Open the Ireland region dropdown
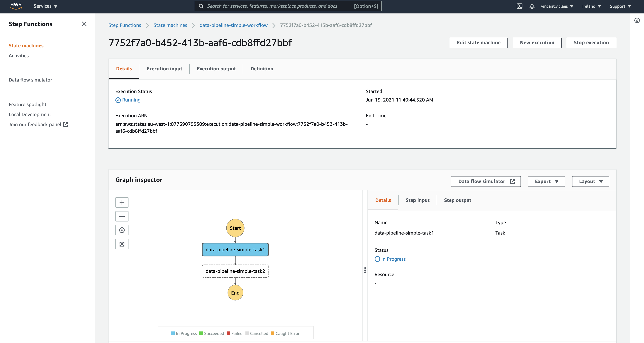 [591, 6]
